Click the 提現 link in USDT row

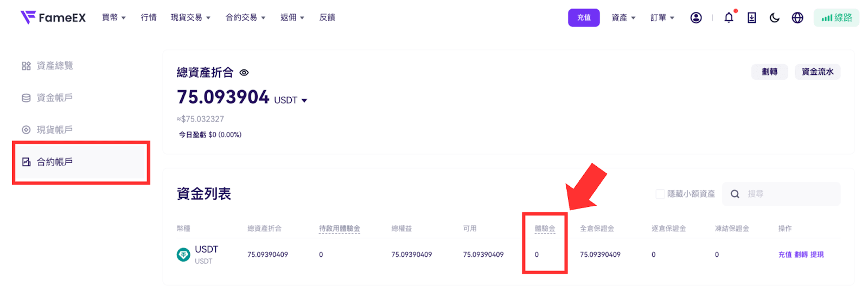817,255
